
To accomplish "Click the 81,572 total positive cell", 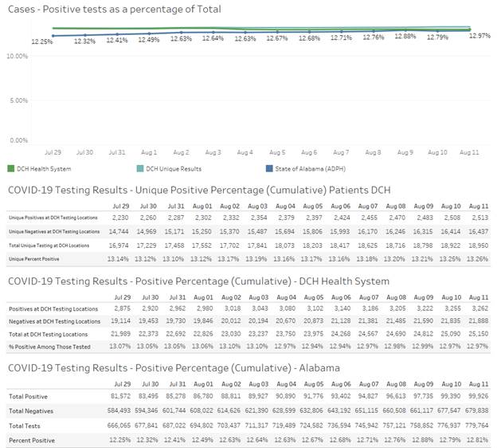I will point(121,396).
